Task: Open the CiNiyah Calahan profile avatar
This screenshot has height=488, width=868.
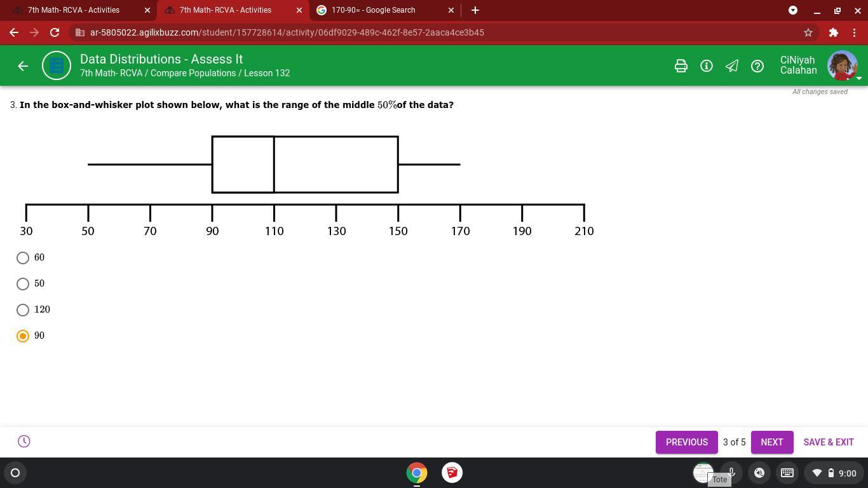Action: pos(842,65)
